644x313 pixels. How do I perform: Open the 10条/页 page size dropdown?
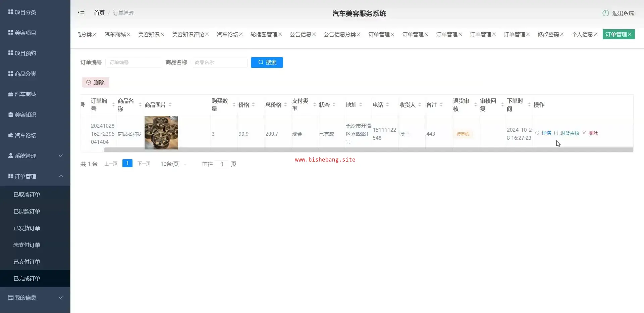pyautogui.click(x=173, y=164)
